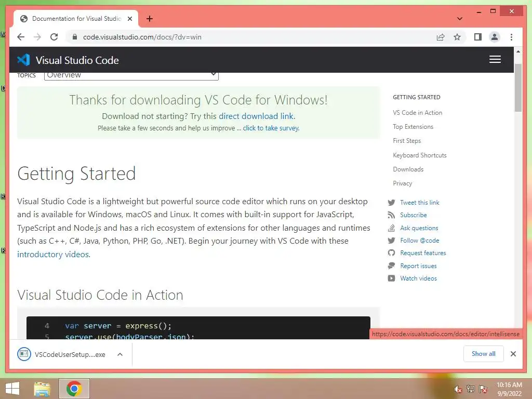Click the Ask questions link
Screen dimensions: 532x399
[419, 228]
